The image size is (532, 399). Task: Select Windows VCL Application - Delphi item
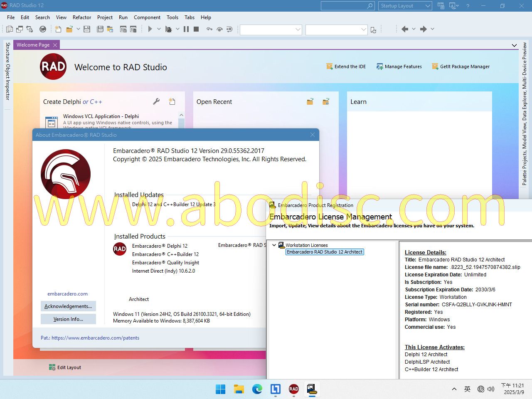(x=111, y=122)
